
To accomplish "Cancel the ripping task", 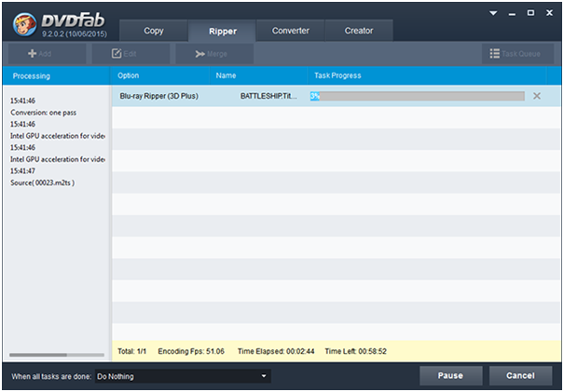I will coord(520,376).
